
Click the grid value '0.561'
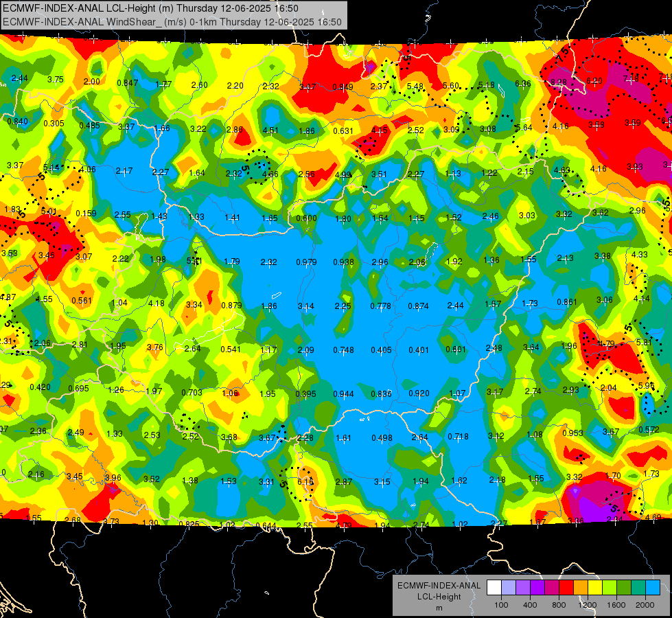(x=82, y=301)
